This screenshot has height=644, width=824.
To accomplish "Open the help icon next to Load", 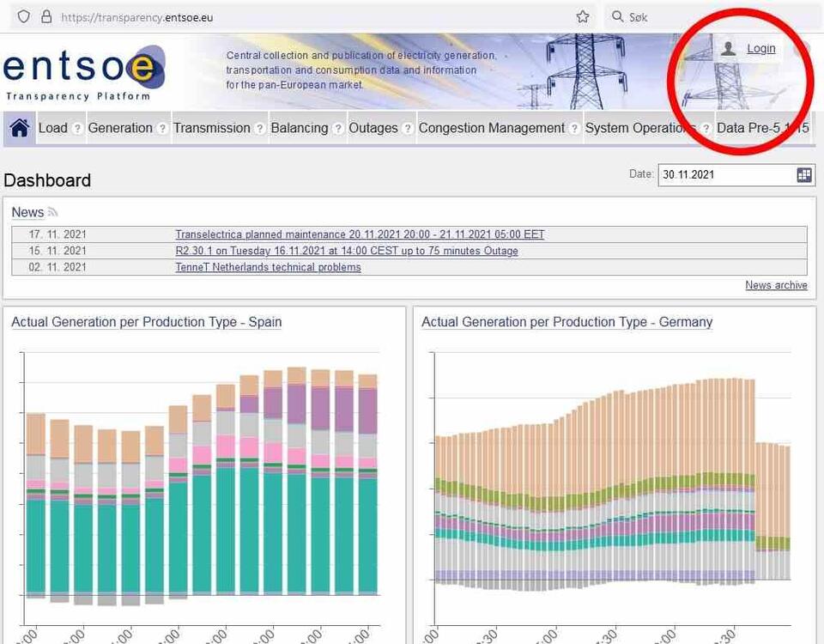I will [77, 129].
